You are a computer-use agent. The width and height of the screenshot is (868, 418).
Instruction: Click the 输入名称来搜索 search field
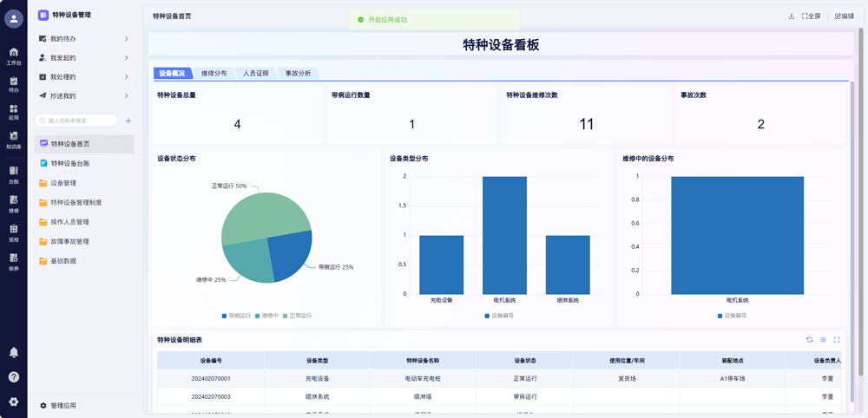pos(78,121)
